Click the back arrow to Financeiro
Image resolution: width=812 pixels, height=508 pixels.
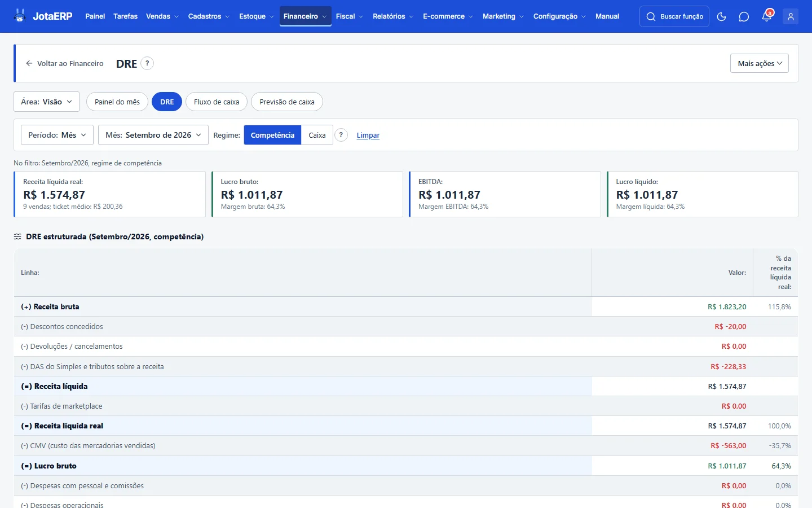(29, 63)
